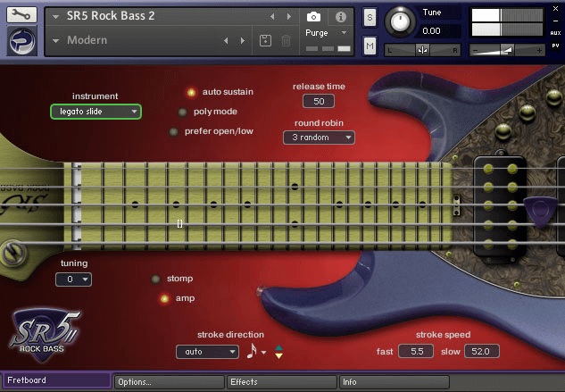Image resolution: width=565 pixels, height=392 pixels.
Task: Click the minus at the volume slider start
Action: click(475, 51)
